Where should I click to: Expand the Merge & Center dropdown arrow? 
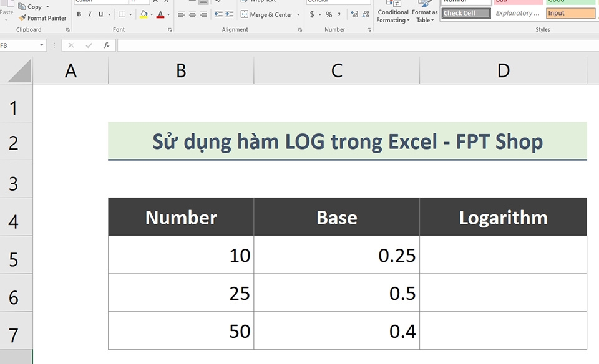298,14
